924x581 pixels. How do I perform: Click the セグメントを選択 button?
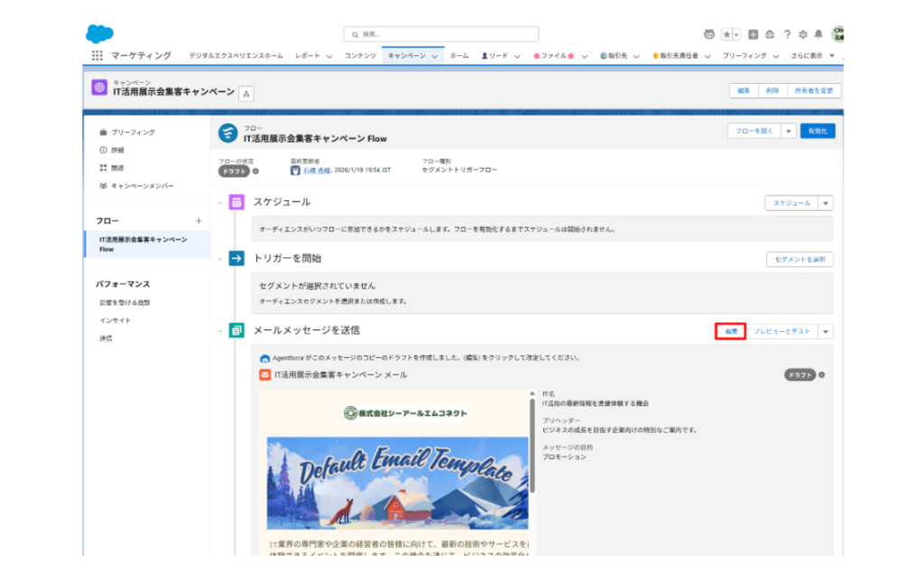pyautogui.click(x=799, y=259)
